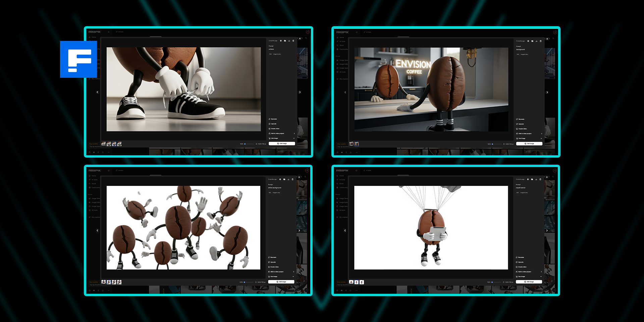The height and width of the screenshot is (322, 644).
Task: Close the sneaker image preview with X
Action: click(300, 39)
